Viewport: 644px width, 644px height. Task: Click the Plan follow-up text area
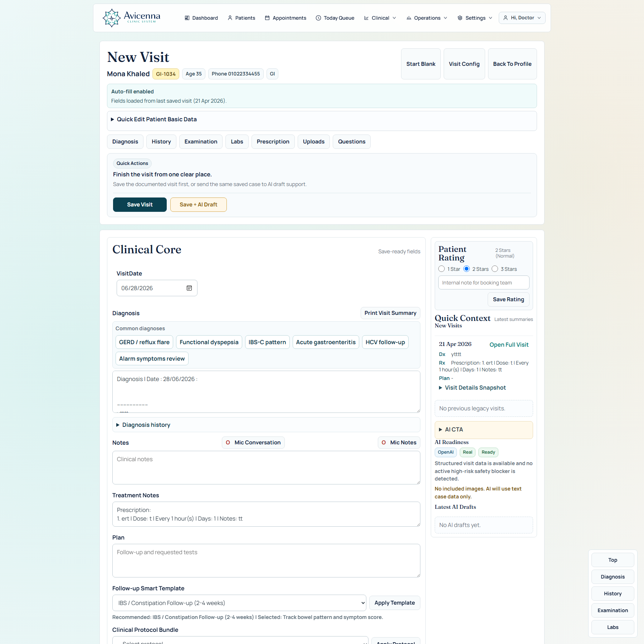click(266, 561)
